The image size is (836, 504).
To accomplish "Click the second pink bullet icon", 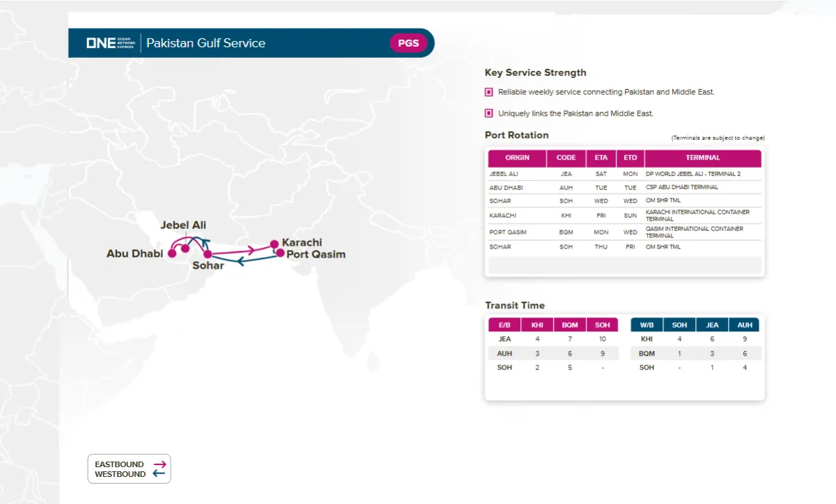I will (x=489, y=113).
